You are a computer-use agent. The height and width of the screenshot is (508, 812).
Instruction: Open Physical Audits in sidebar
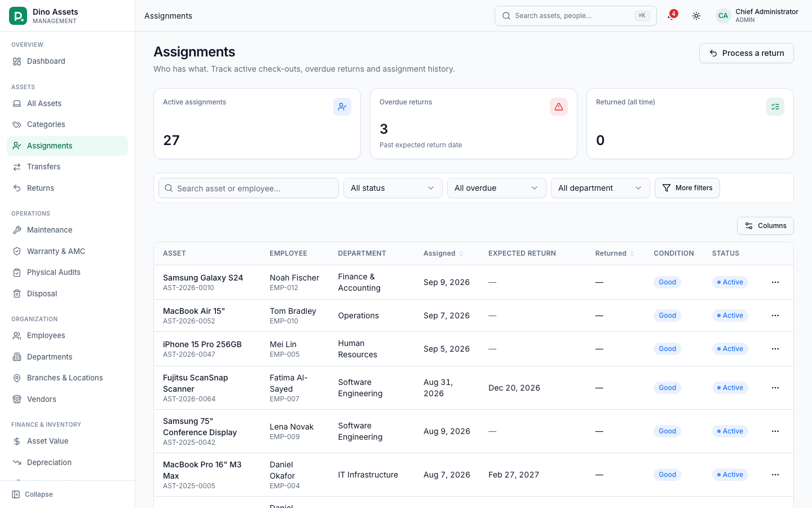pyautogui.click(x=67, y=272)
